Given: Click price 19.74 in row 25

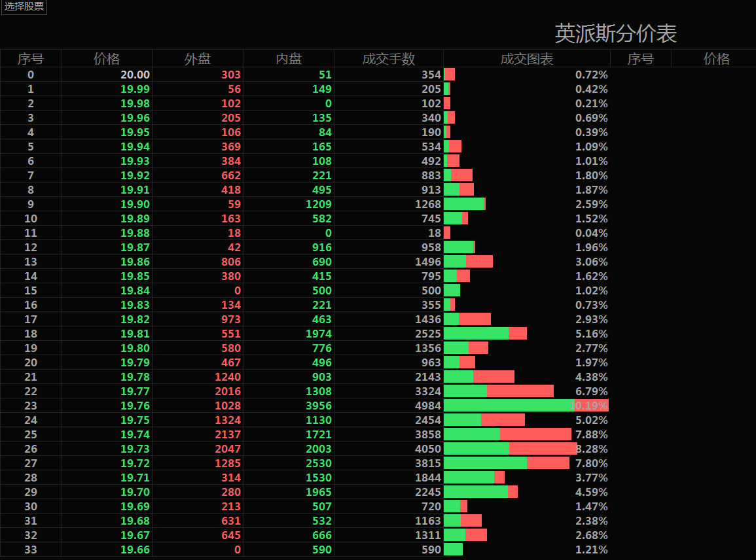Looking at the screenshot, I should point(135,434).
